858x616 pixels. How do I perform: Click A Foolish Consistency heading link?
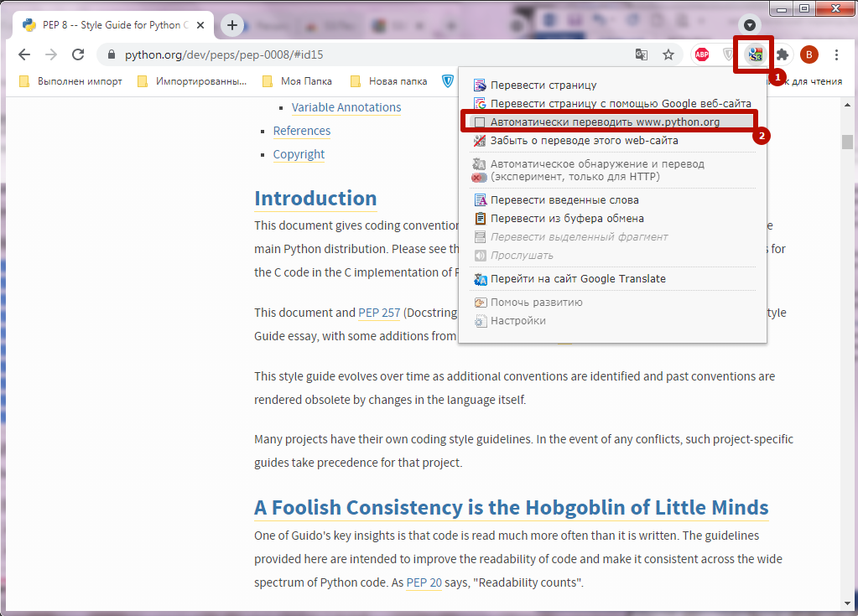511,508
